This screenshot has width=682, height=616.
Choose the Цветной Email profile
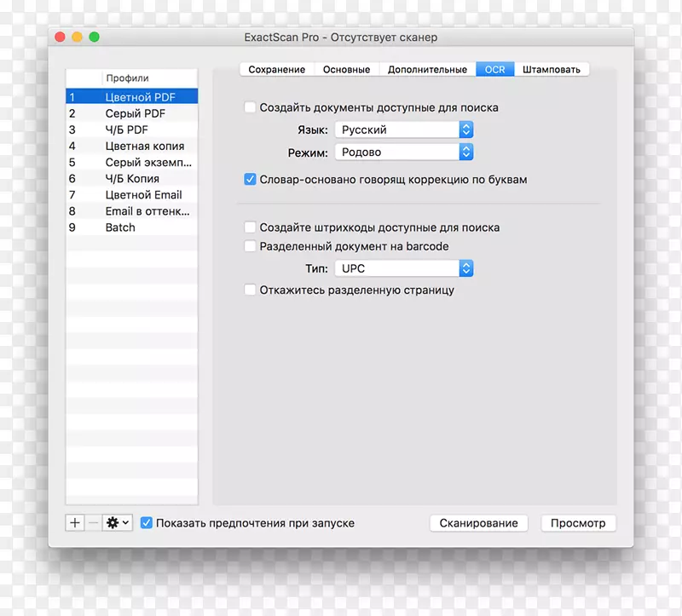tap(132, 195)
